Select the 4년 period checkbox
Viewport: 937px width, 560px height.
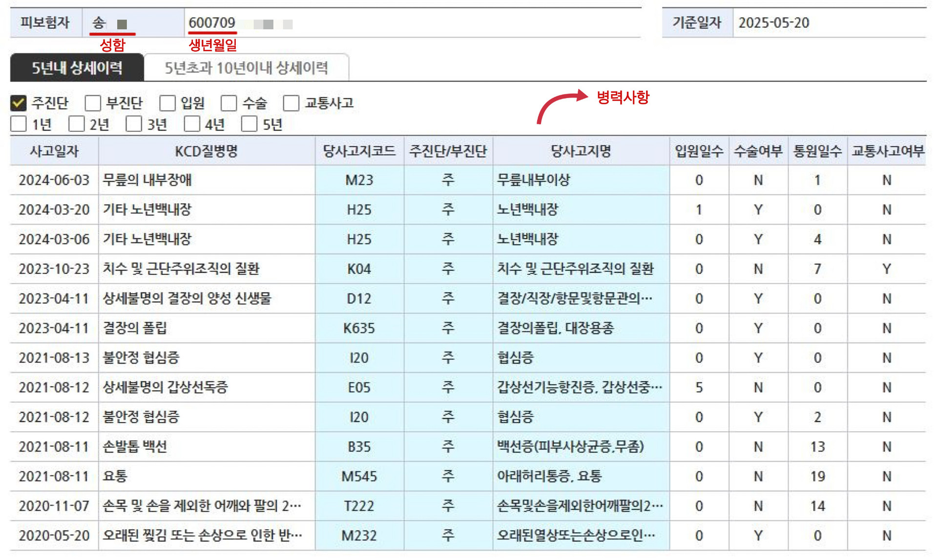pyautogui.click(x=192, y=124)
